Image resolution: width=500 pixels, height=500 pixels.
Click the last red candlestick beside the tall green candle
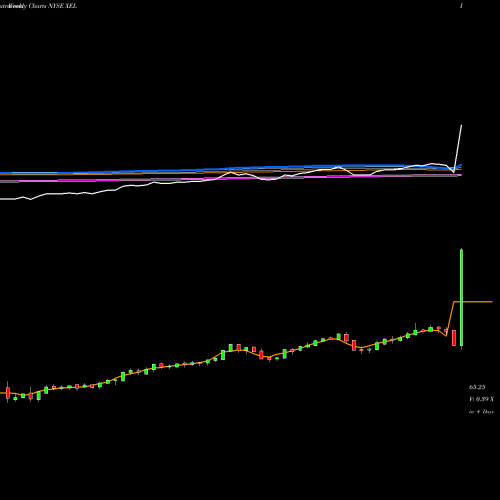(454, 338)
